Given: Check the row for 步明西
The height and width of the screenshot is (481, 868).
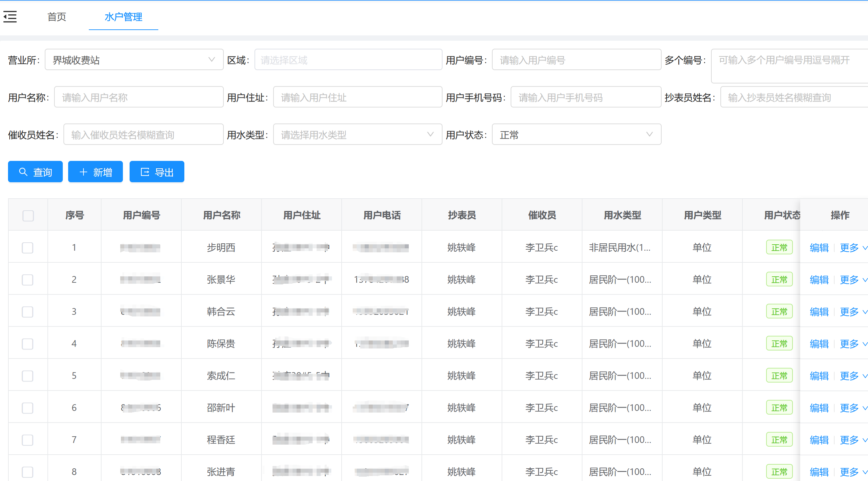Looking at the screenshot, I should [28, 247].
